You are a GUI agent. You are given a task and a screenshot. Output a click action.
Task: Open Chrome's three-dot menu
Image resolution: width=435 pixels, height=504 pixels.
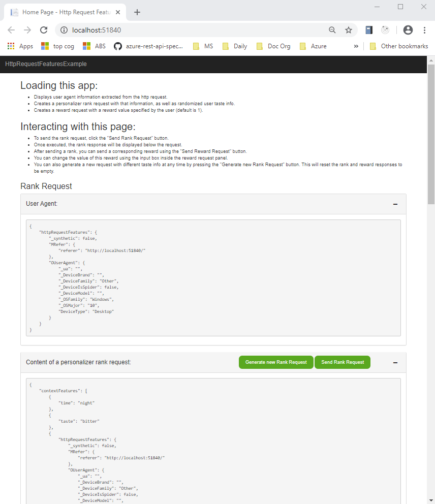point(425,30)
